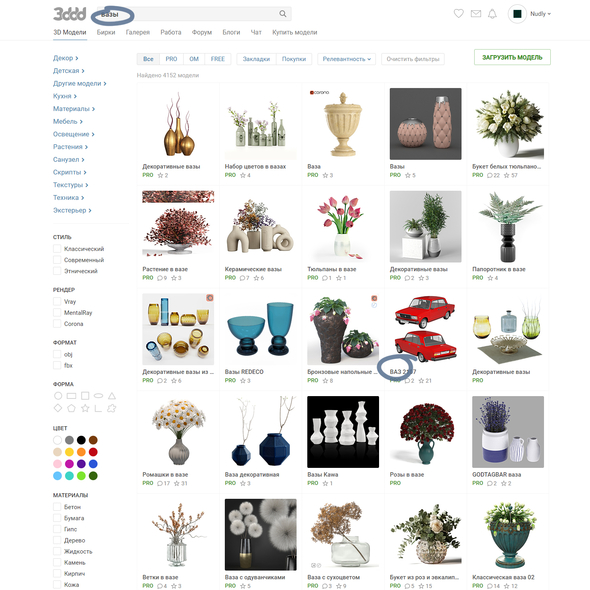Pick the red color swatch
Screen dimensions: 590x590
point(93,452)
